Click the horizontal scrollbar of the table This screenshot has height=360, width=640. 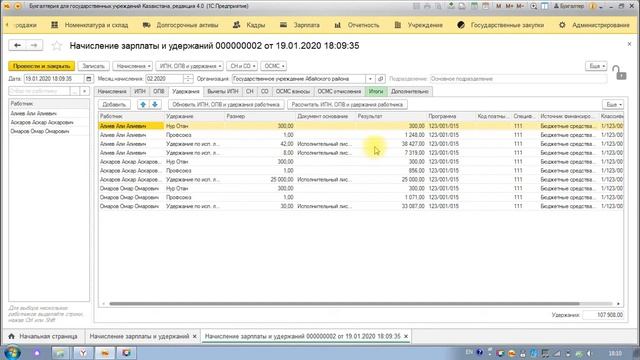coord(344,304)
